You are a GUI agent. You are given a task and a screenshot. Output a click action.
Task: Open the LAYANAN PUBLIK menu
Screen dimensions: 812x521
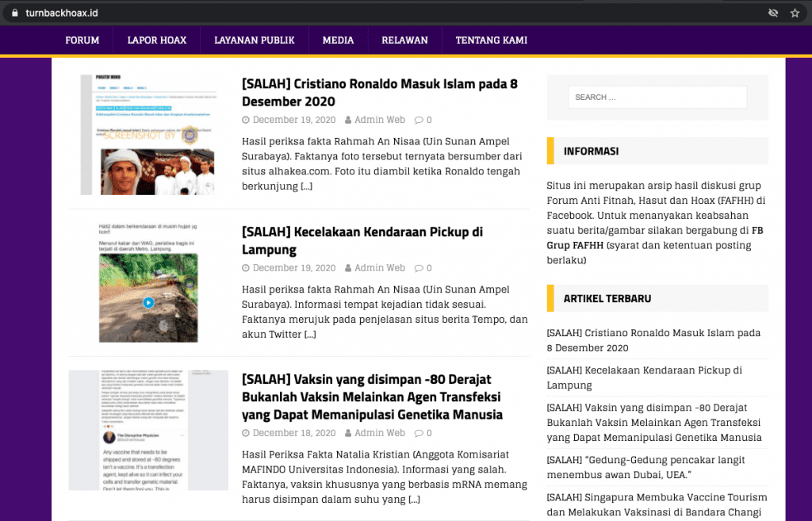[255, 40]
